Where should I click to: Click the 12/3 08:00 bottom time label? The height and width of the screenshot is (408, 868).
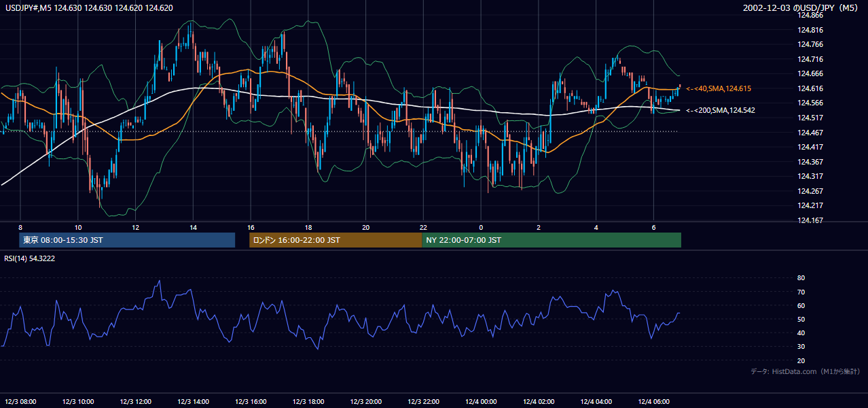click(20, 401)
